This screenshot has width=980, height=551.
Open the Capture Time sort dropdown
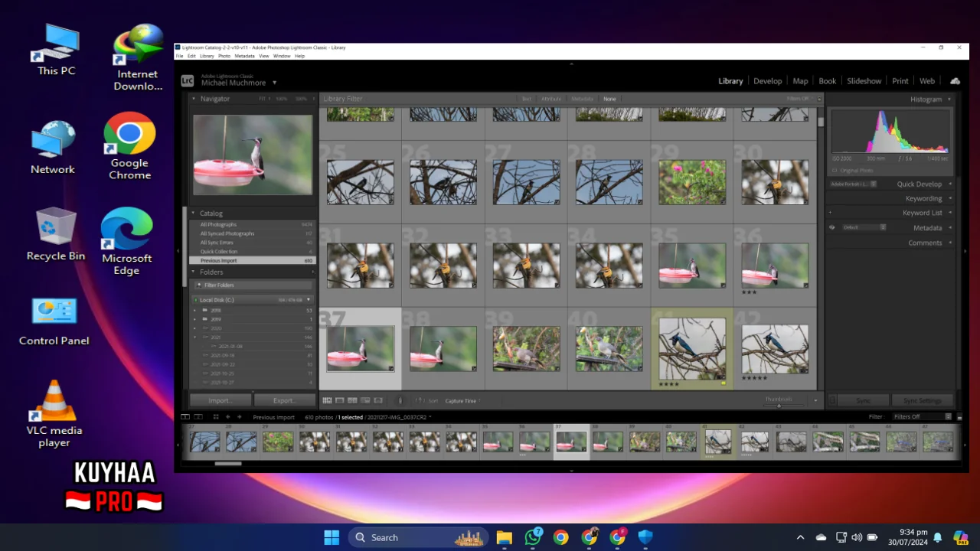pyautogui.click(x=463, y=400)
